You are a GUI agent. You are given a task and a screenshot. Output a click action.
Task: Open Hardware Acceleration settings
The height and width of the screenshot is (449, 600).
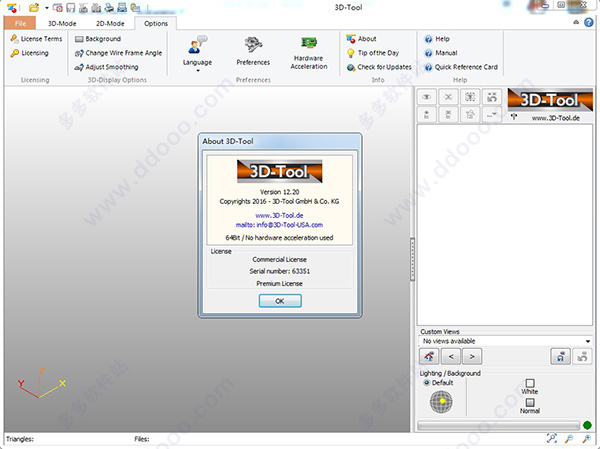pyautogui.click(x=309, y=53)
